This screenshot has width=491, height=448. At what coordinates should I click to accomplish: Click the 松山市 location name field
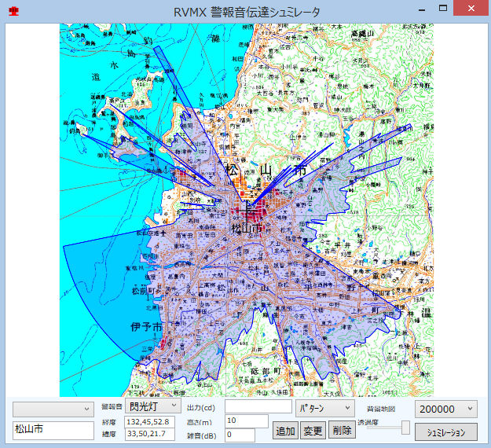(x=53, y=430)
